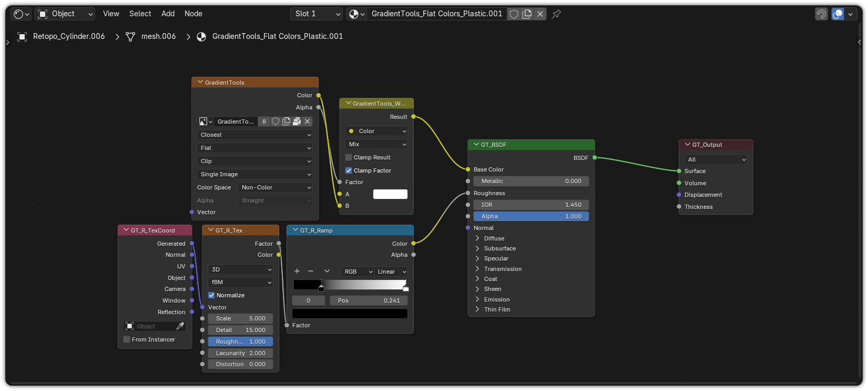Open the Non-Color color space dropdown
The height and width of the screenshot is (391, 868).
coord(275,187)
